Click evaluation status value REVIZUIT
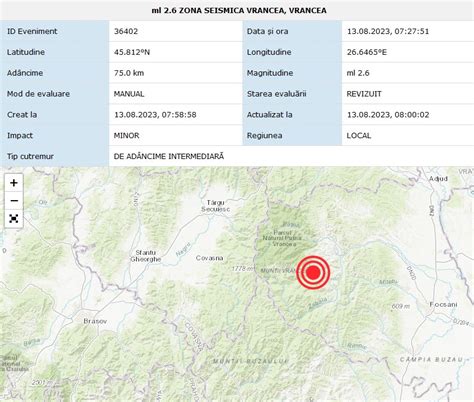 click(x=364, y=94)
